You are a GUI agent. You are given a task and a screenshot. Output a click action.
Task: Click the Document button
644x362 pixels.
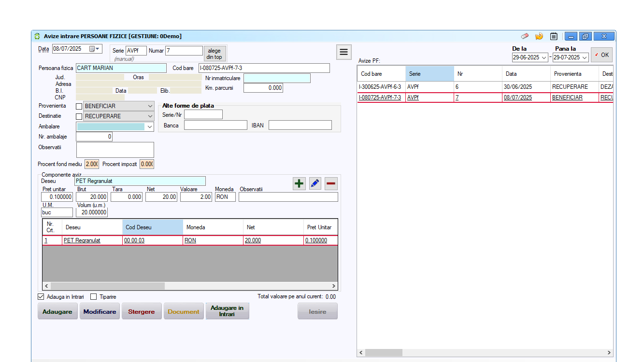(x=184, y=312)
